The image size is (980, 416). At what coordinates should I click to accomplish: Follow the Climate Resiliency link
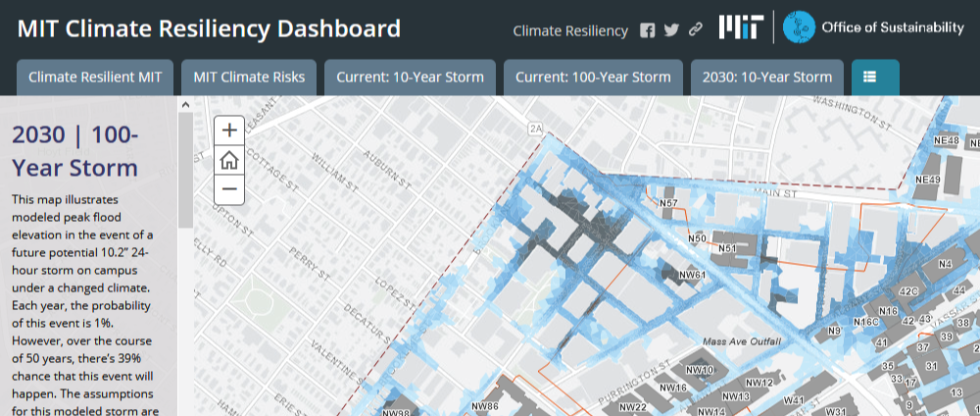(x=570, y=30)
